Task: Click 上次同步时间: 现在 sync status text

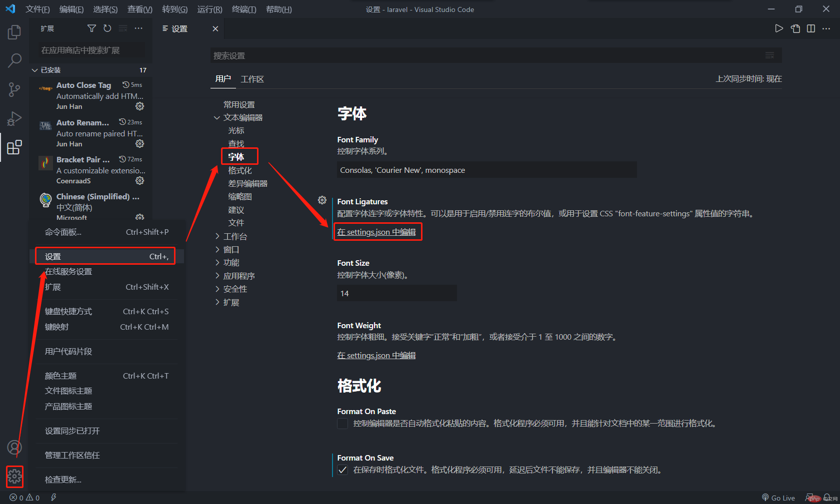Action: click(748, 79)
